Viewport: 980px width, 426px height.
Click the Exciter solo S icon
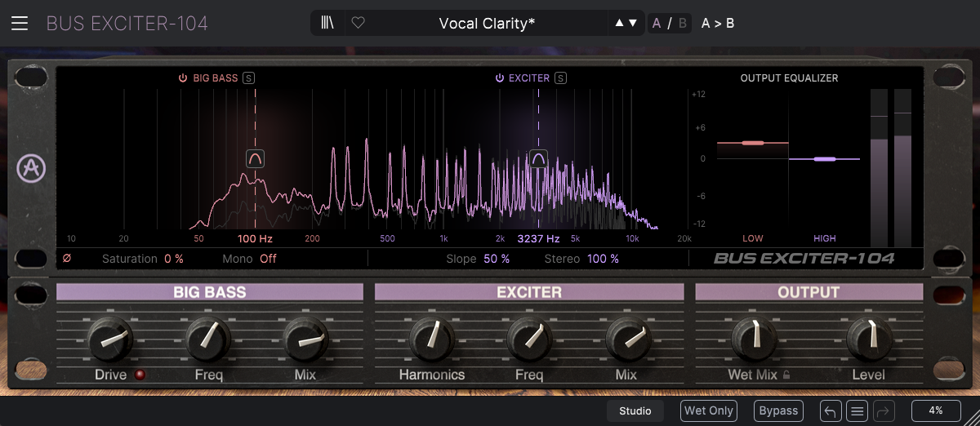click(x=561, y=78)
